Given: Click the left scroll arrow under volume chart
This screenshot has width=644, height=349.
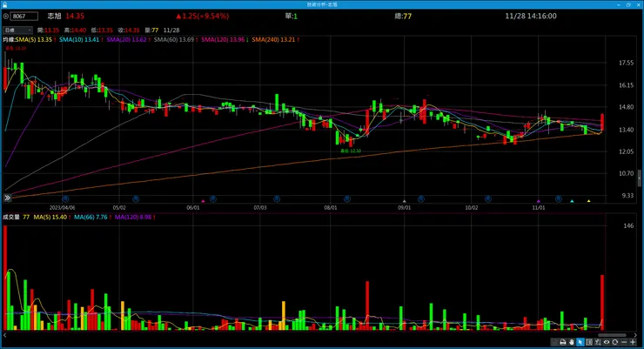Looking at the screenshot, I should (x=5, y=335).
